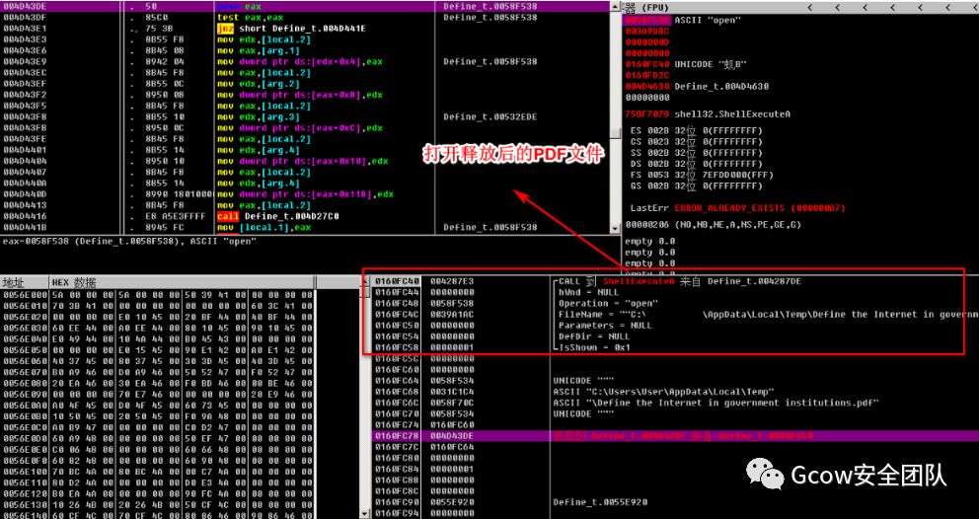Screen dimensions: 980x519
Task: Click the CS 0023 segment register
Action: point(696,142)
